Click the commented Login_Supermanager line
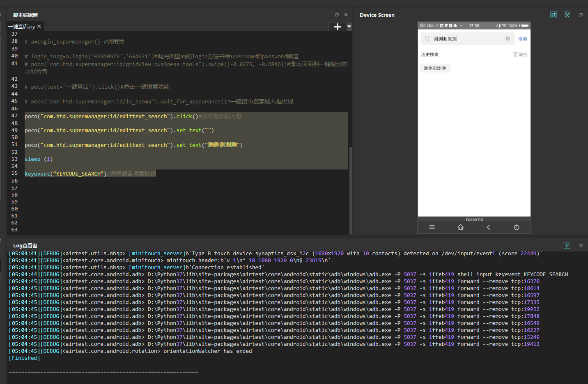The image size is (588, 384). click(x=74, y=42)
